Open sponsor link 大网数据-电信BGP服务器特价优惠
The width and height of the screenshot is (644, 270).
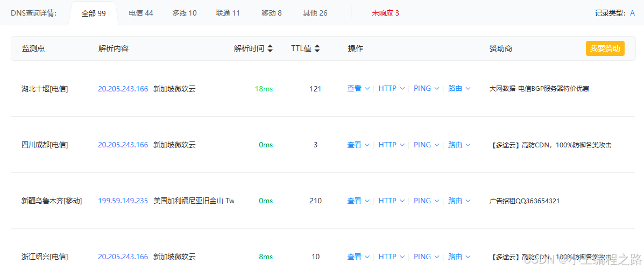point(539,88)
